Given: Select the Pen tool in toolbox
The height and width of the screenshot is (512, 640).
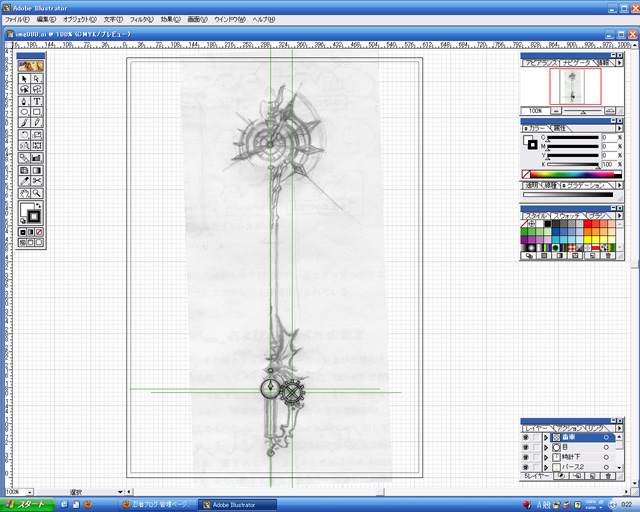Looking at the screenshot, I should [x=24, y=101].
